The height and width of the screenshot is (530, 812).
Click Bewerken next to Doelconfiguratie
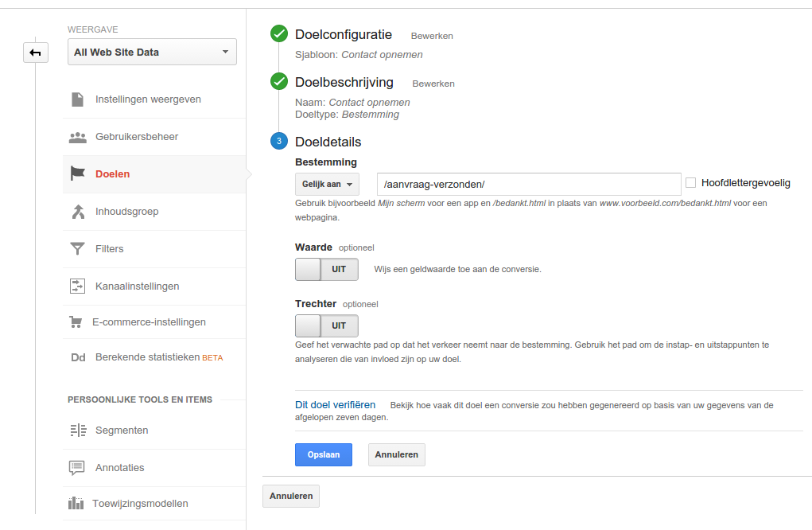432,36
